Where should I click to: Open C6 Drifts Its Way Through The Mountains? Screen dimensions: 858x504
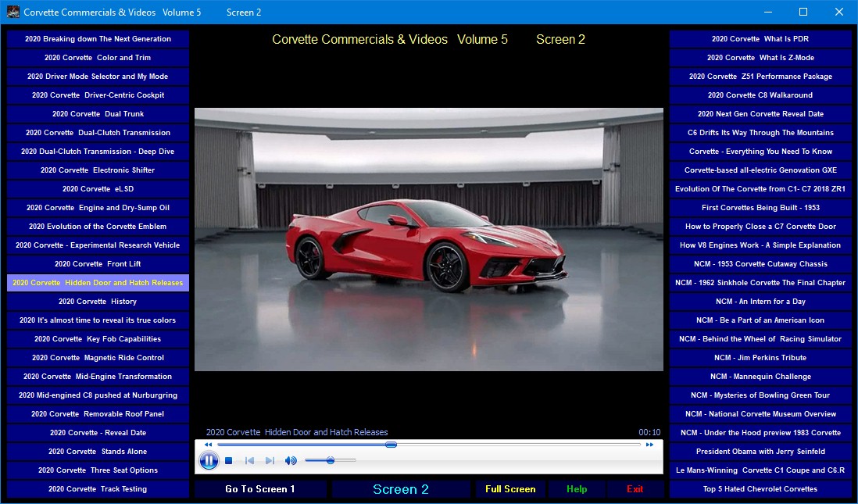pos(760,132)
